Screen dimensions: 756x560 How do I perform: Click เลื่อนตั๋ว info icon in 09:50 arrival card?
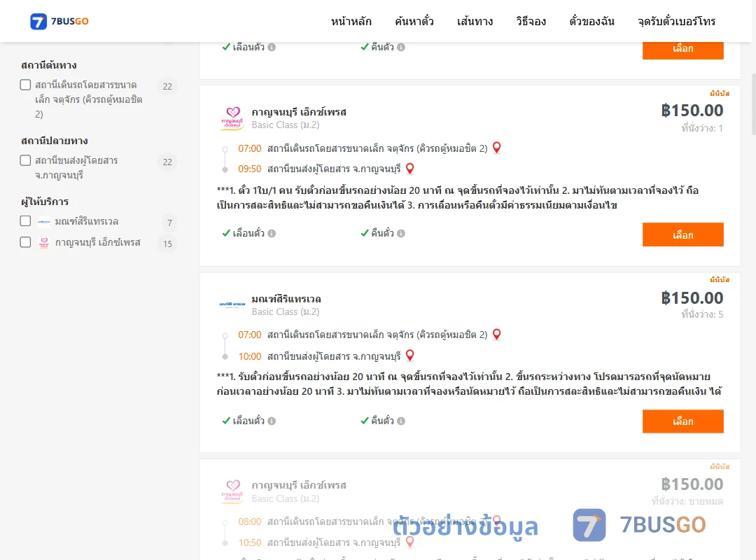pos(272,234)
